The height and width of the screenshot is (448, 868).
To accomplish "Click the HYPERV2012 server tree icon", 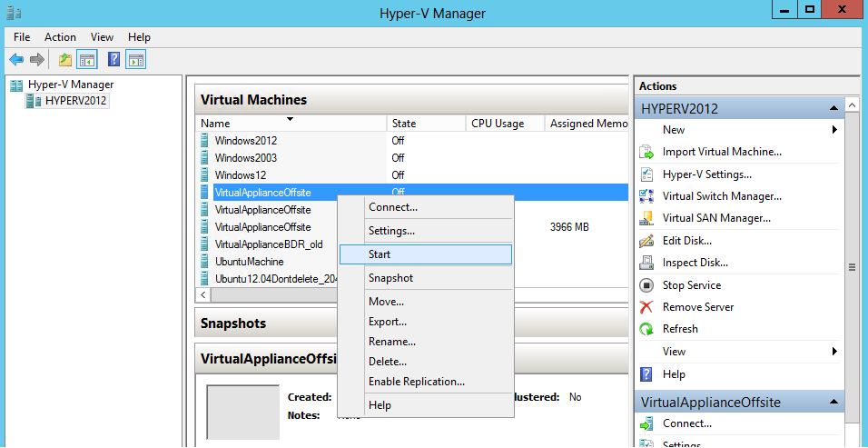I will tap(34, 101).
